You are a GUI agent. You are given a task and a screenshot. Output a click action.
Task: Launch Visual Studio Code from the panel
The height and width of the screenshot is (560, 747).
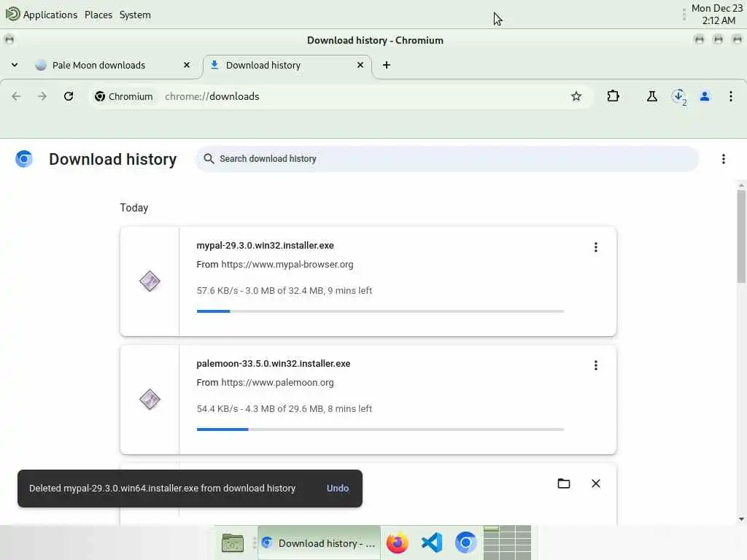[x=432, y=542]
